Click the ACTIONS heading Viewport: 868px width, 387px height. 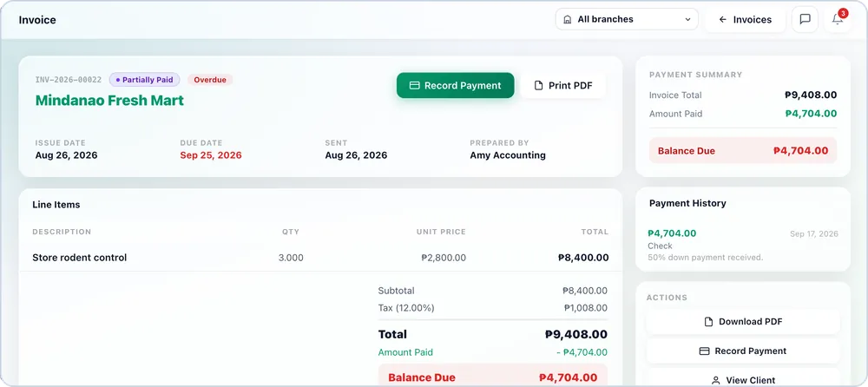coord(667,298)
